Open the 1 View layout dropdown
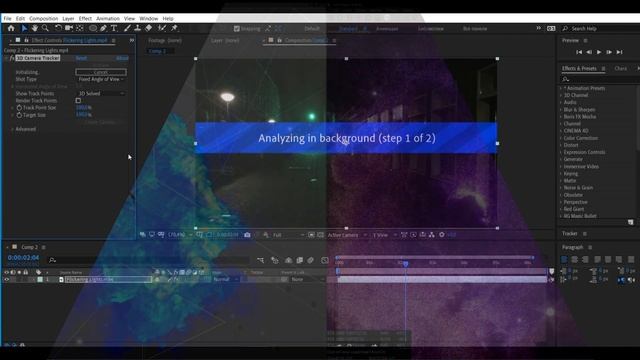 pos(384,235)
